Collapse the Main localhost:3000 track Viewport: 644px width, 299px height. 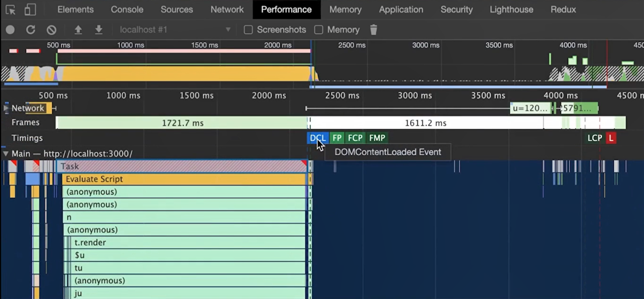[x=5, y=154]
